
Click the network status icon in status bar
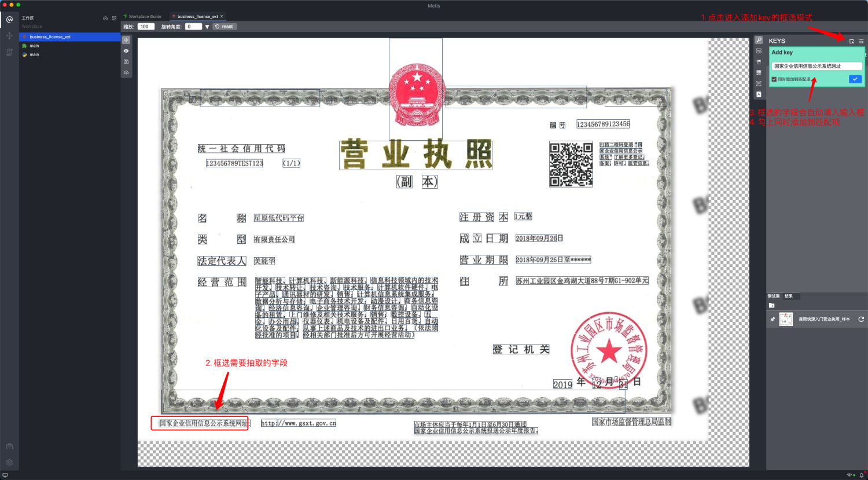pyautogui.click(x=850, y=475)
